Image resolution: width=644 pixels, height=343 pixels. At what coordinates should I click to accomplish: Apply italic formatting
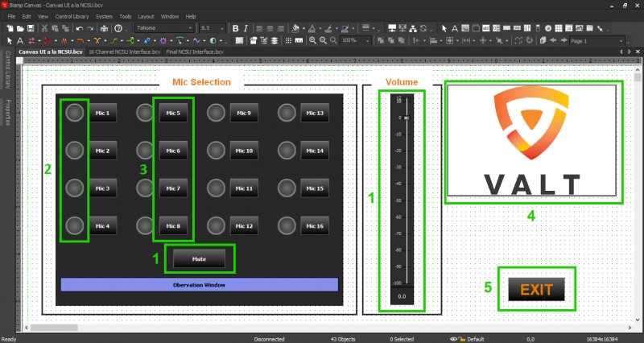coord(246,28)
